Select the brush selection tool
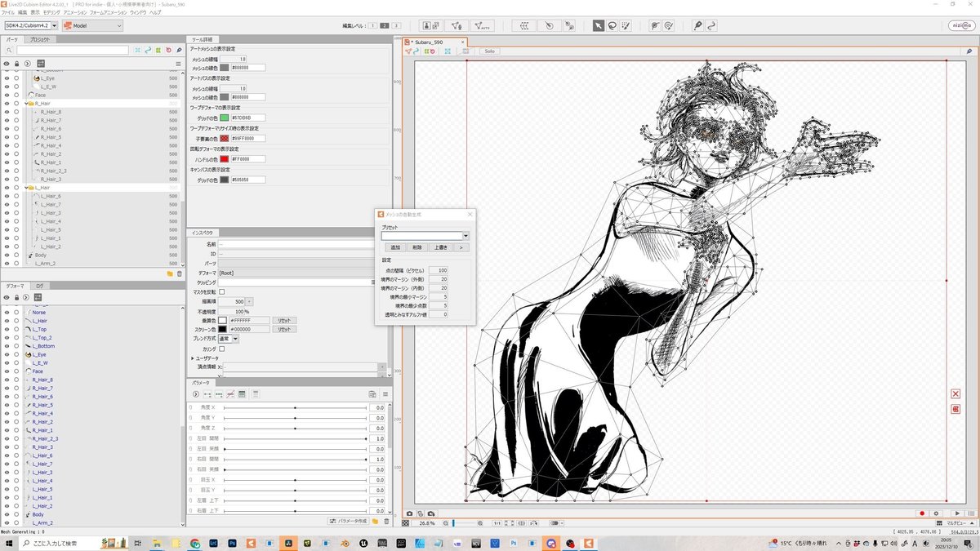Screen dimensions: 980x551 [x=626, y=26]
